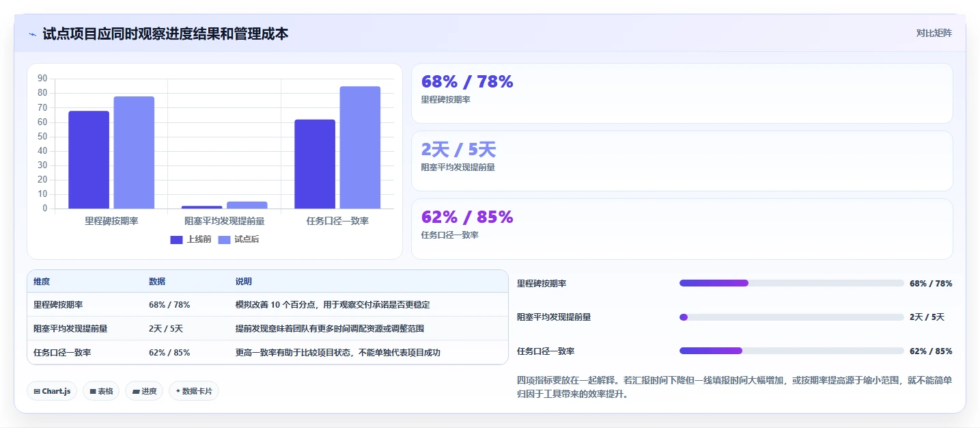Toggle the 上线前 legend swatch
The image size is (980, 428).
176,239
